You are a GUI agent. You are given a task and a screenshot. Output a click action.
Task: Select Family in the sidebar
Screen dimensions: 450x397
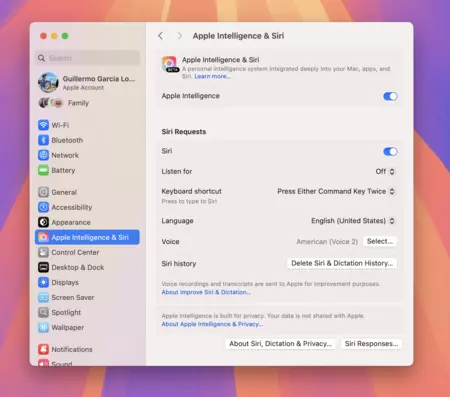(87, 103)
